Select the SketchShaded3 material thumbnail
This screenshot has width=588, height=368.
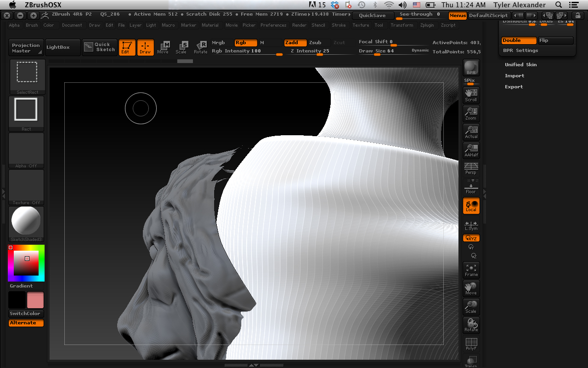pos(26,221)
